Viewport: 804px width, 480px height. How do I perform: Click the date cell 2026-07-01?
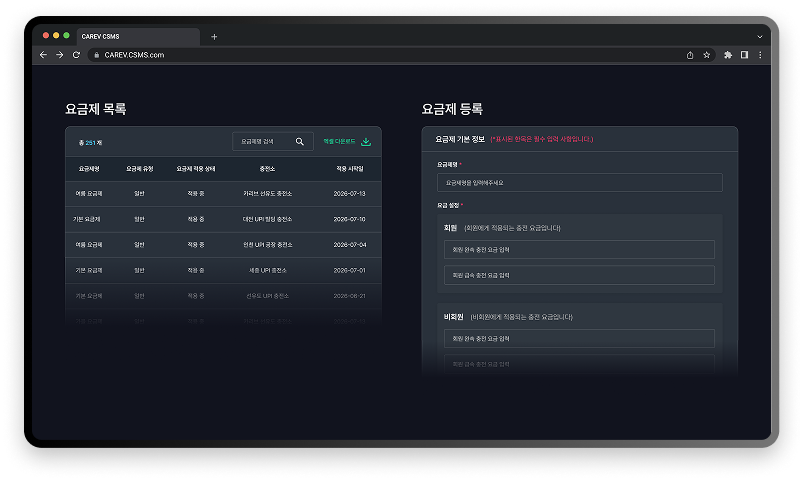pos(350,270)
